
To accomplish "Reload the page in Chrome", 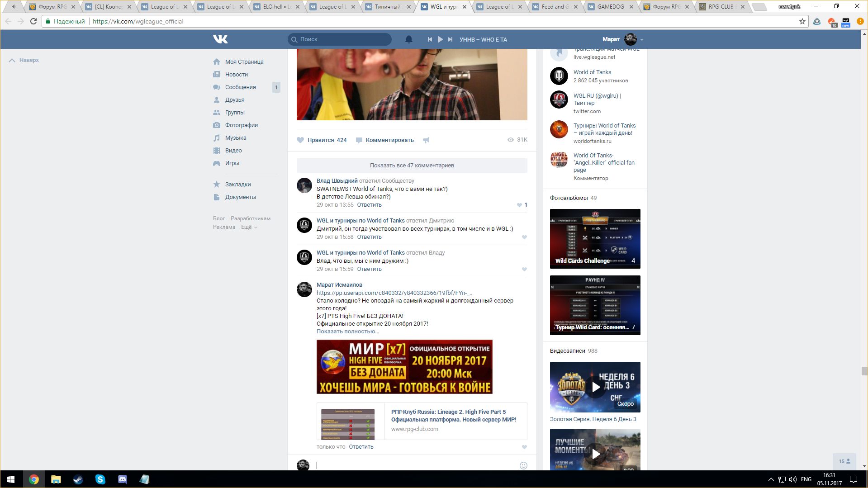I will (33, 21).
